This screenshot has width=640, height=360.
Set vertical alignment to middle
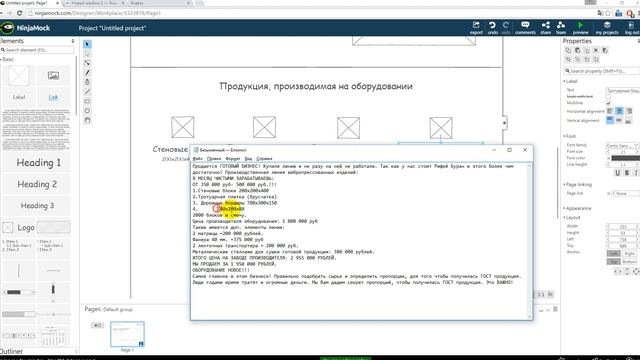coord(619,120)
